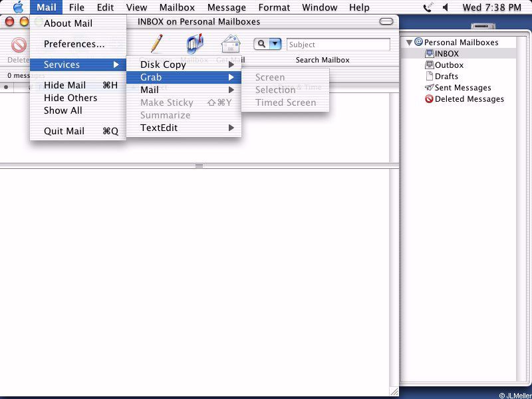The height and width of the screenshot is (399, 532).
Task: Open the Grab services submenu
Action: point(184,77)
